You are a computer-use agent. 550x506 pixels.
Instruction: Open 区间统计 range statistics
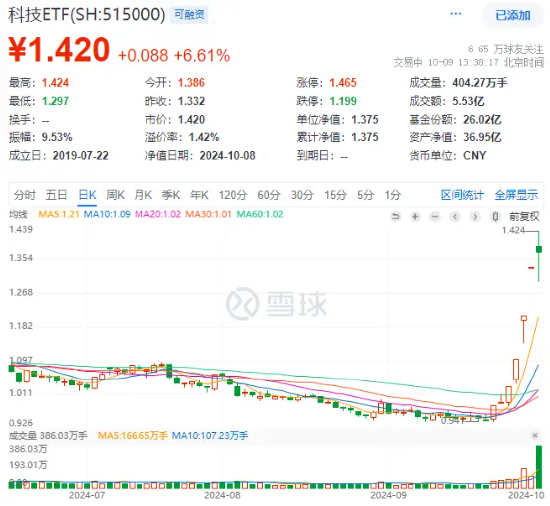tap(462, 195)
